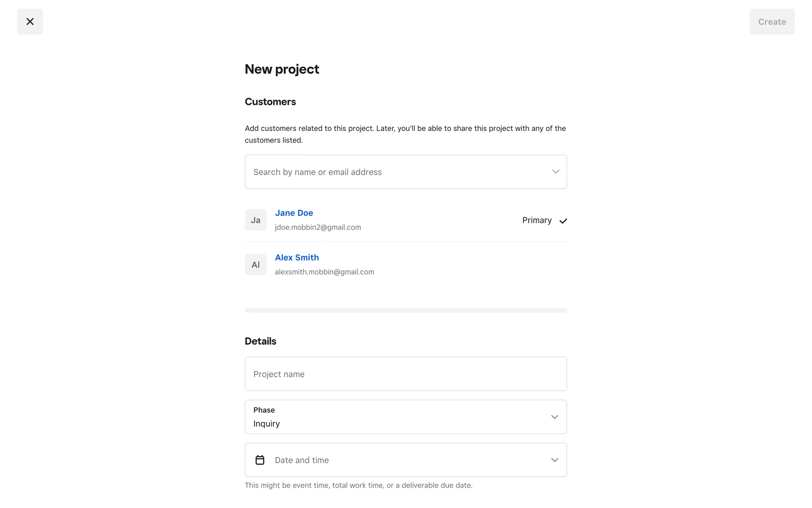
Task: Click the Phase dropdown chevron arrow
Action: click(x=554, y=417)
